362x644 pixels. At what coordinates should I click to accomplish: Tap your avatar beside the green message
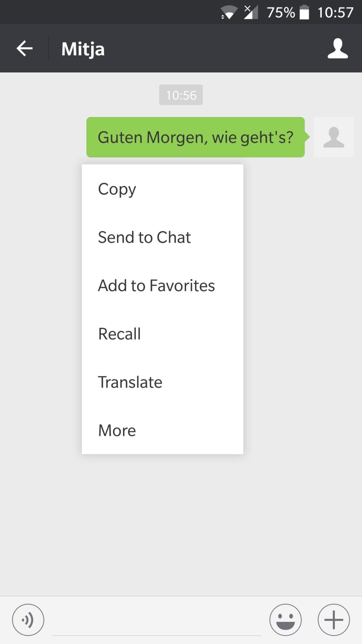(x=333, y=138)
